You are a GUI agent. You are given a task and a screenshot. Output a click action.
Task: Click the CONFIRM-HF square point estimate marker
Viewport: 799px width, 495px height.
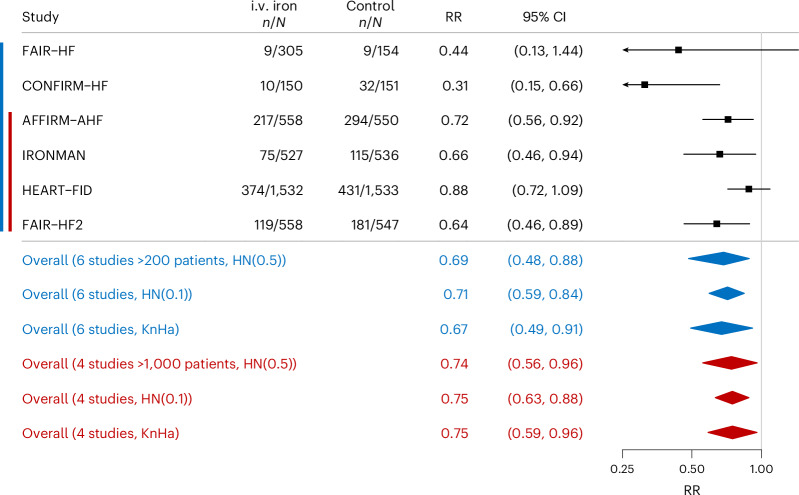point(645,84)
